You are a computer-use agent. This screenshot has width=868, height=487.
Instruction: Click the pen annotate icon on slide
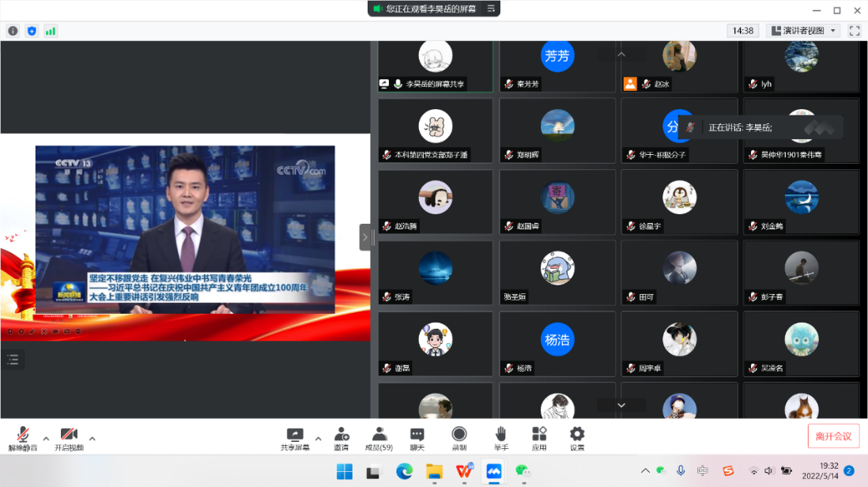point(32,331)
